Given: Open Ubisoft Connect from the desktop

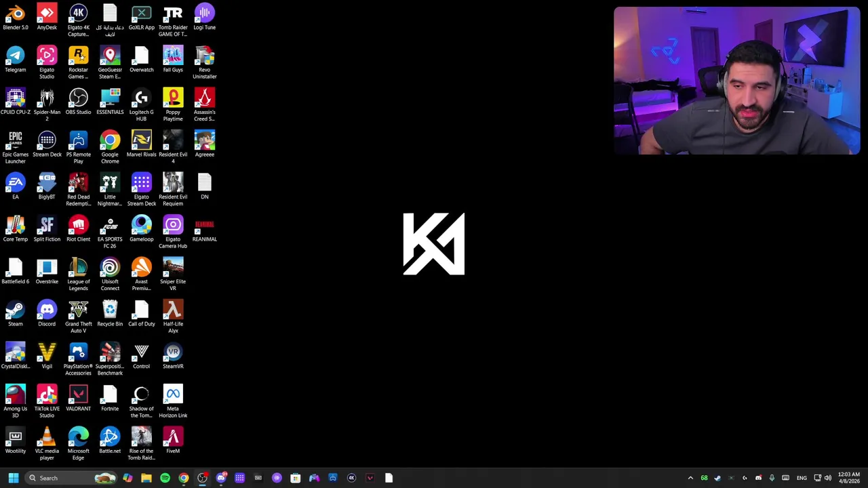Looking at the screenshot, I should [110, 275].
